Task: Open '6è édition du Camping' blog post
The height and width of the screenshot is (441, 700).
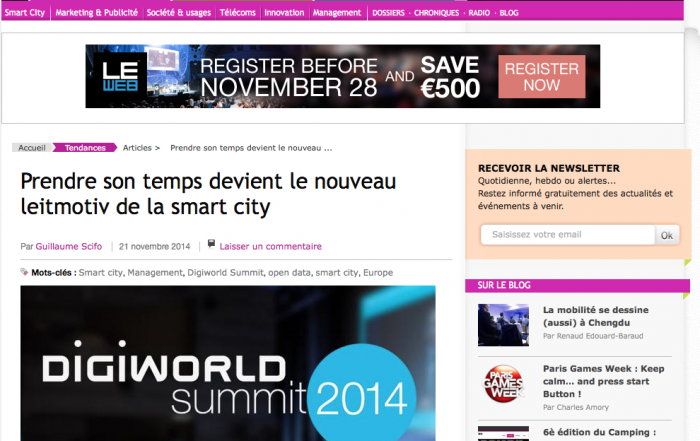Action: coord(600,433)
